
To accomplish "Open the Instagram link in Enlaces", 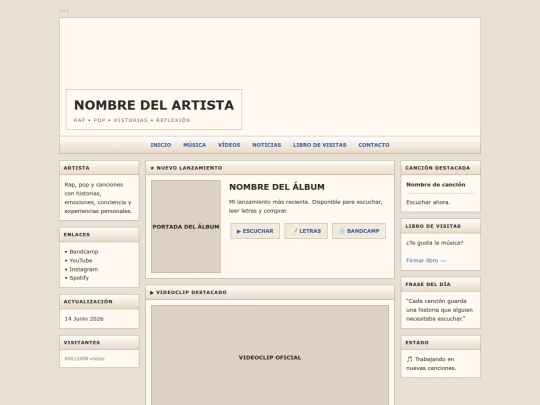I will [x=84, y=269].
